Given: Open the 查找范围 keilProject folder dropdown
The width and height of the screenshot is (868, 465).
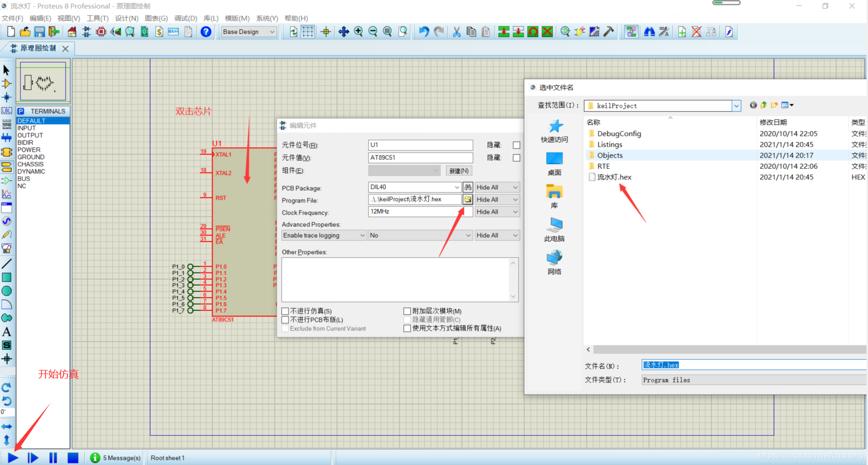Looking at the screenshot, I should [736, 106].
